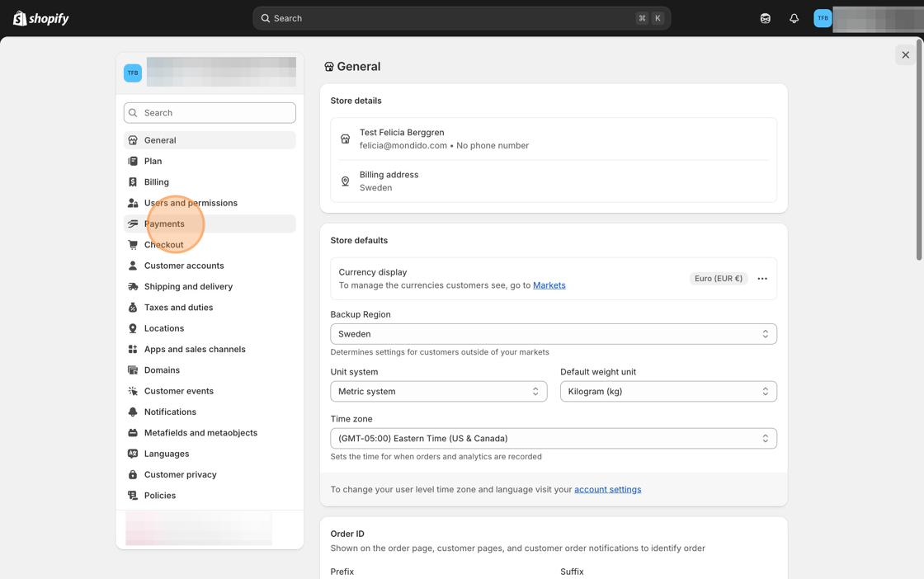Click the TFB store avatar in sidebar header
Image resolution: width=924 pixels, height=579 pixels.
[133, 73]
